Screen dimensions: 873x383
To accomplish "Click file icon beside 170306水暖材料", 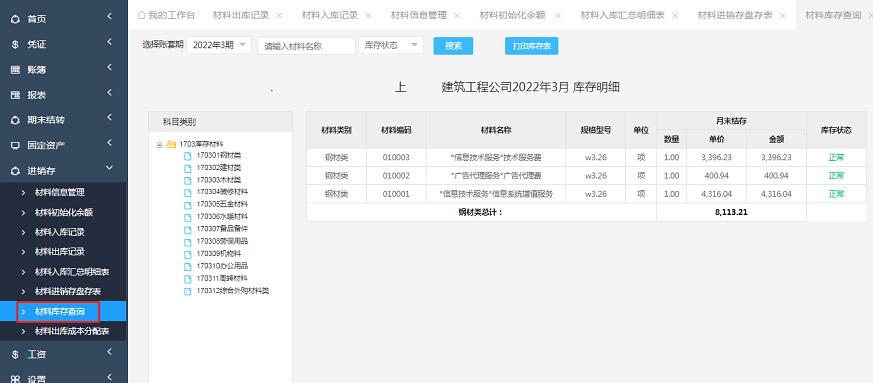I will [x=188, y=217].
